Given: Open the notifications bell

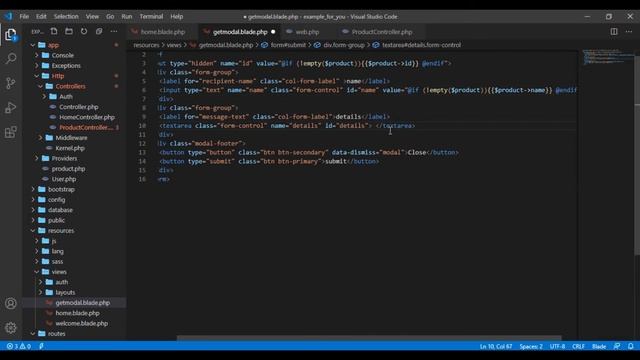Looking at the screenshot, I should pos(631,346).
